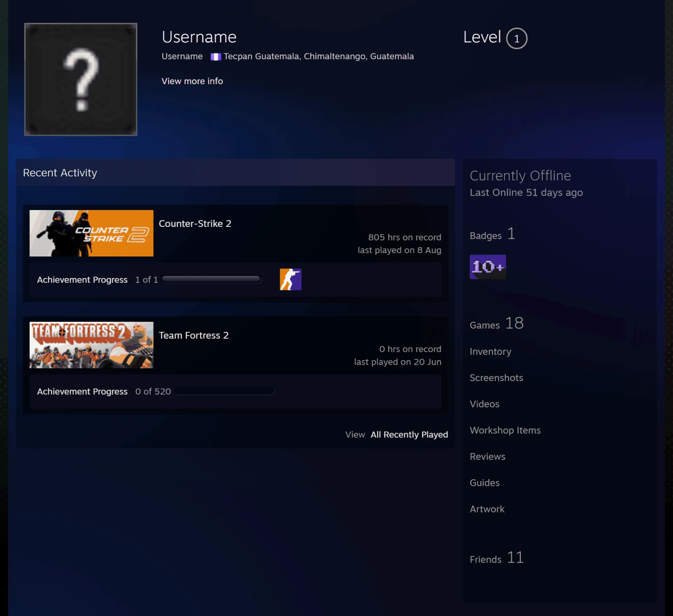Viewport: 673px width, 616px height.
Task: Click the 'Currently Offline' status text
Action: (520, 176)
